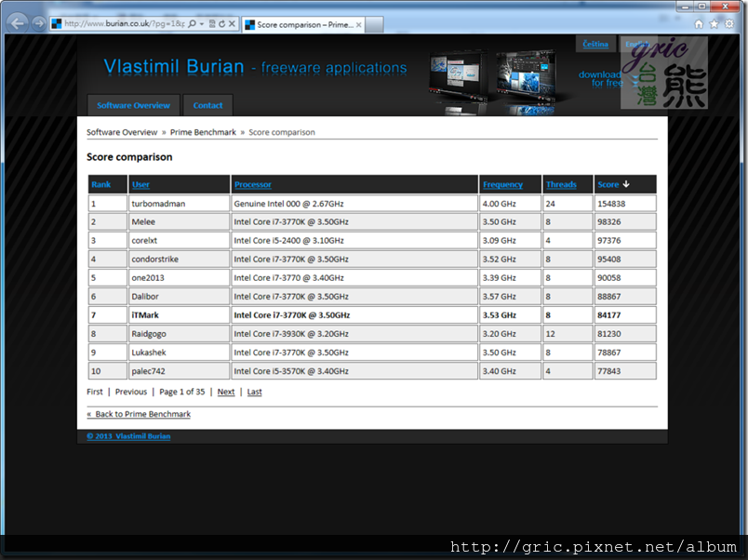The height and width of the screenshot is (560, 748).
Task: Select the bold user name iTMark
Action: pyautogui.click(x=145, y=314)
